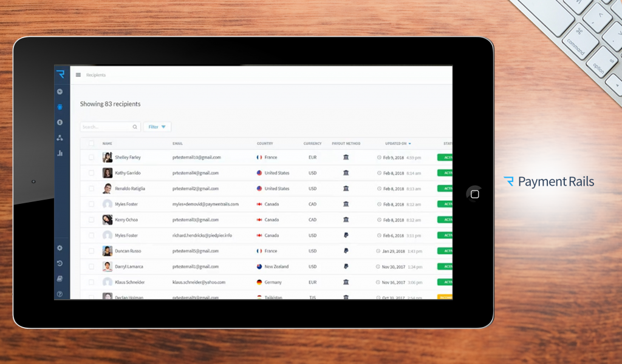Open the hamburger menu next to Recipients

78,75
